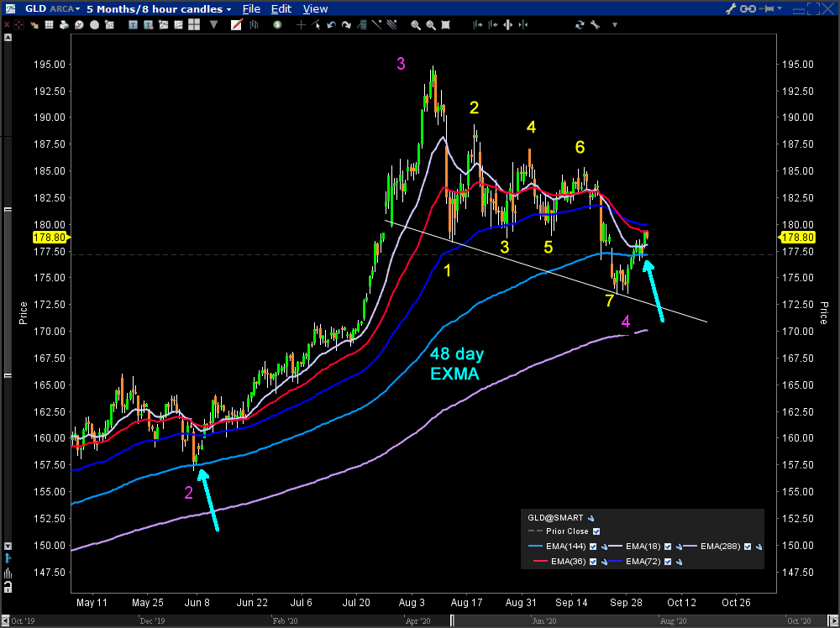Viewport: 840px width, 628px height.
Task: Click the green dollar sign icon
Action: coord(277,24)
